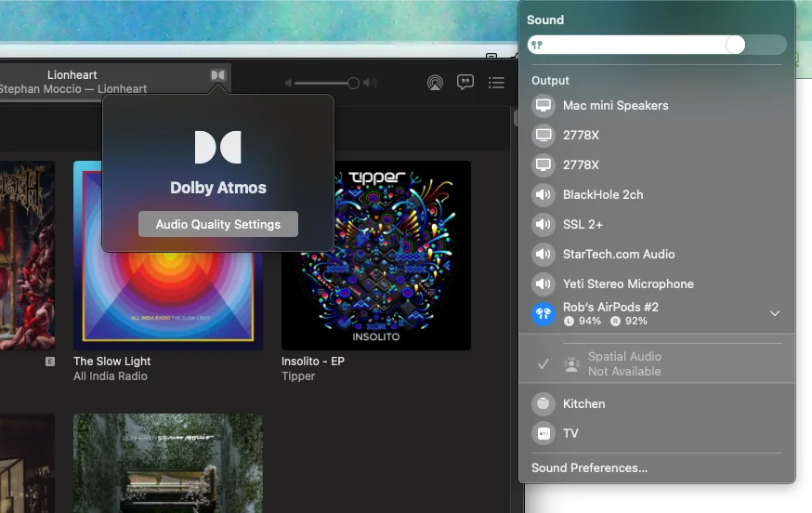The height and width of the screenshot is (513, 812).
Task: Click the Dolby Atmos badge beside Lionheart
Action: pyautogui.click(x=218, y=75)
